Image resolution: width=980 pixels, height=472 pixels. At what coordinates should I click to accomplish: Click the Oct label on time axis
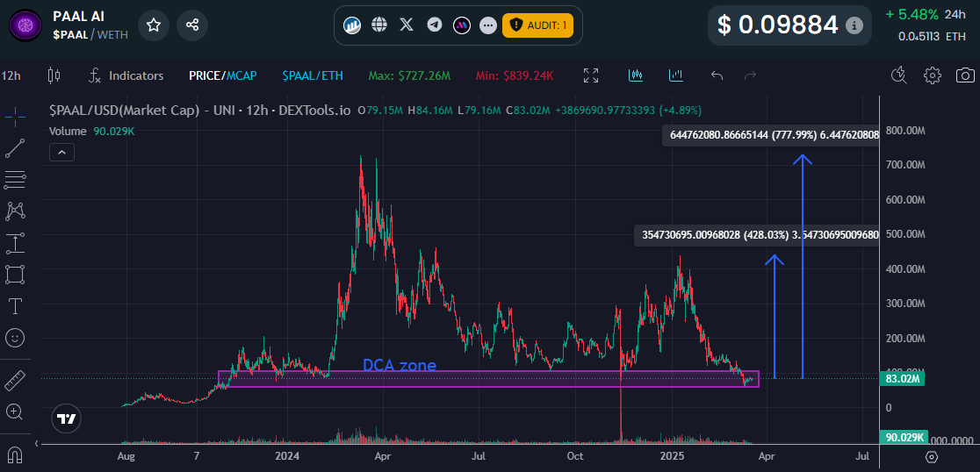(575, 455)
